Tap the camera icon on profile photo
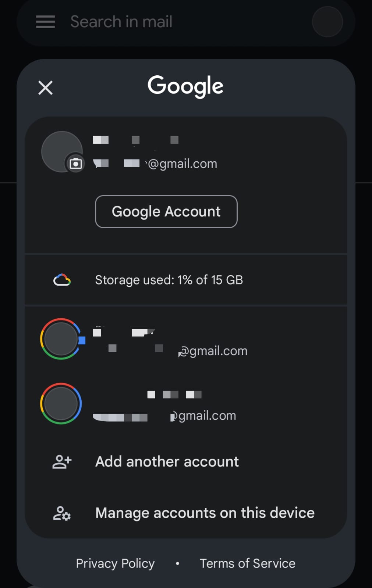Image resolution: width=372 pixels, height=588 pixels. coord(75,164)
